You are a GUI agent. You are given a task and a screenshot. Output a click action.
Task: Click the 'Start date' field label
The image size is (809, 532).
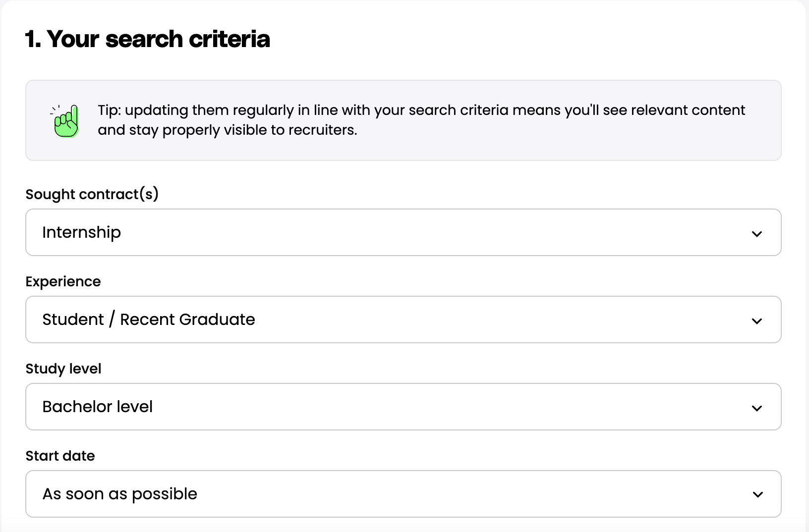(x=60, y=456)
